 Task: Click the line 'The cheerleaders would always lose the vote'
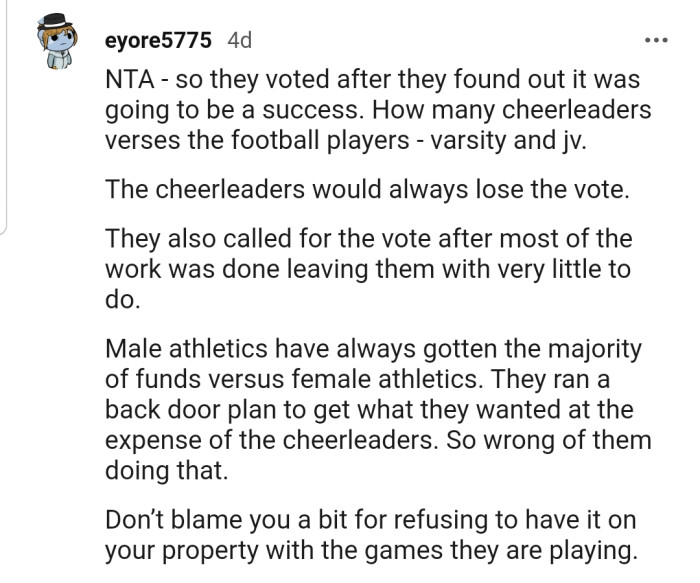pos(367,190)
